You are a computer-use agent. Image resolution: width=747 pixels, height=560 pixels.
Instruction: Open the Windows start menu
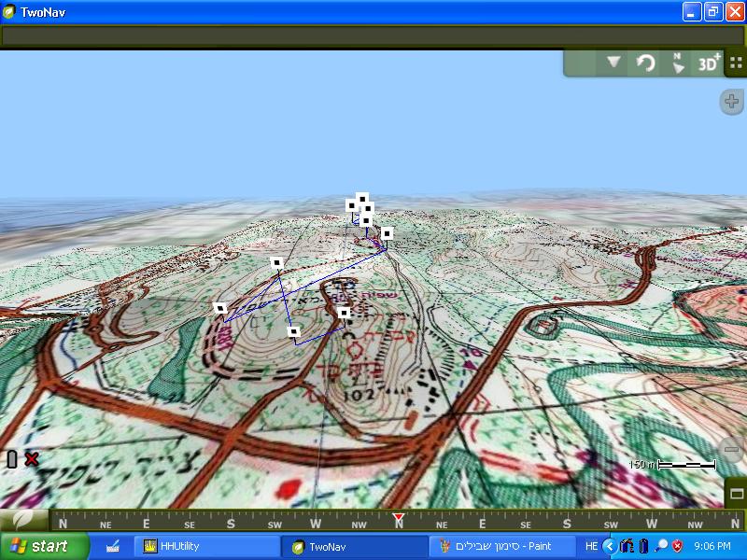point(38,546)
